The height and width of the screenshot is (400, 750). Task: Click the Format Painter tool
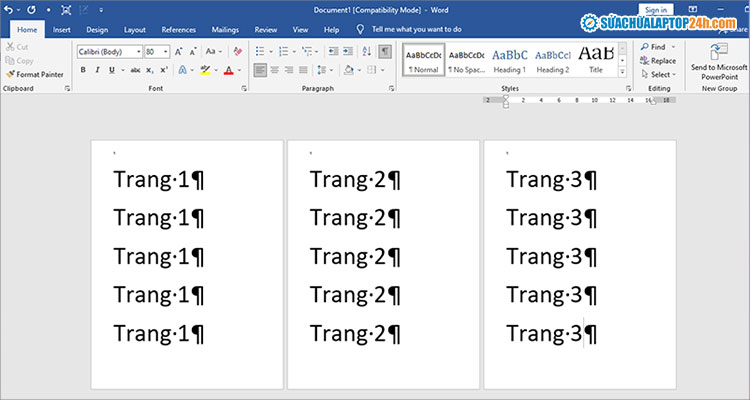coord(36,74)
